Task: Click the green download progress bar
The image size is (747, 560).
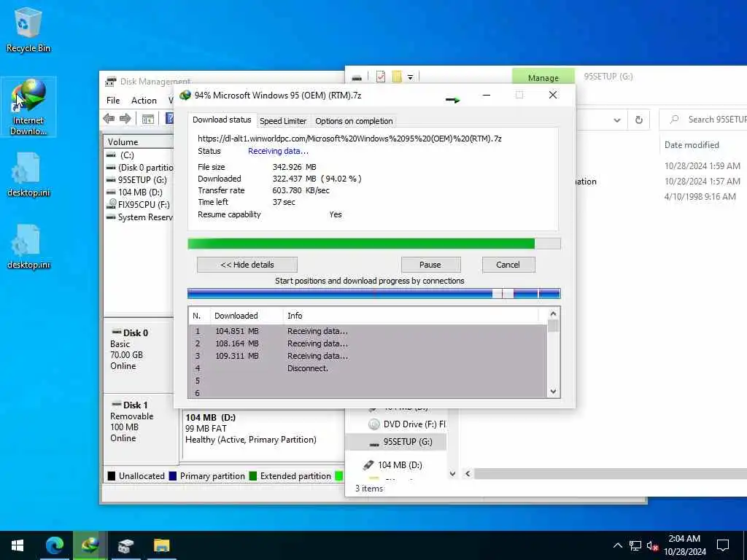Action: [x=374, y=244]
